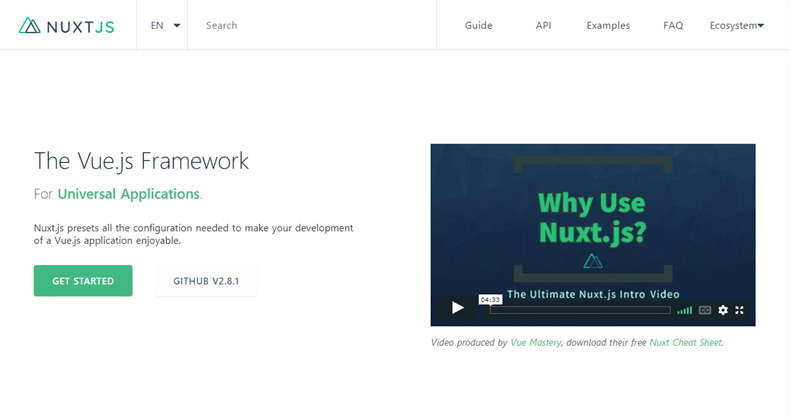Viewport: 790px width, 417px height.
Task: Click the video progress bar
Action: pyautogui.click(x=580, y=310)
